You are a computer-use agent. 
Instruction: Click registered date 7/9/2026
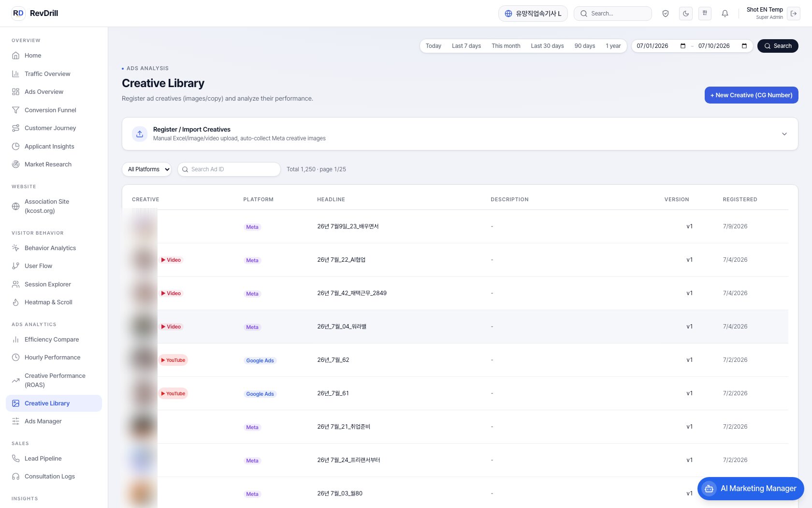click(x=735, y=226)
